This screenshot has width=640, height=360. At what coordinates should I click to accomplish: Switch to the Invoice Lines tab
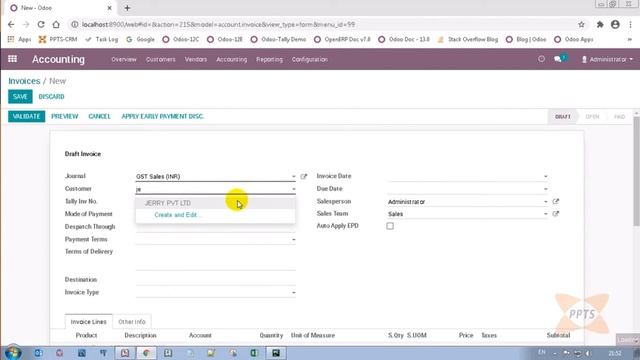(89, 322)
